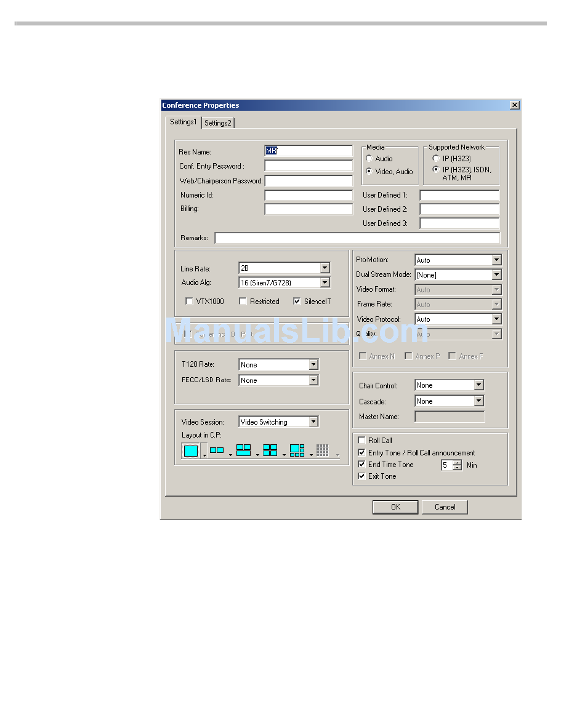This screenshot has width=585, height=728.
Task: Uncheck the SilenceIT option
Action: point(297,302)
